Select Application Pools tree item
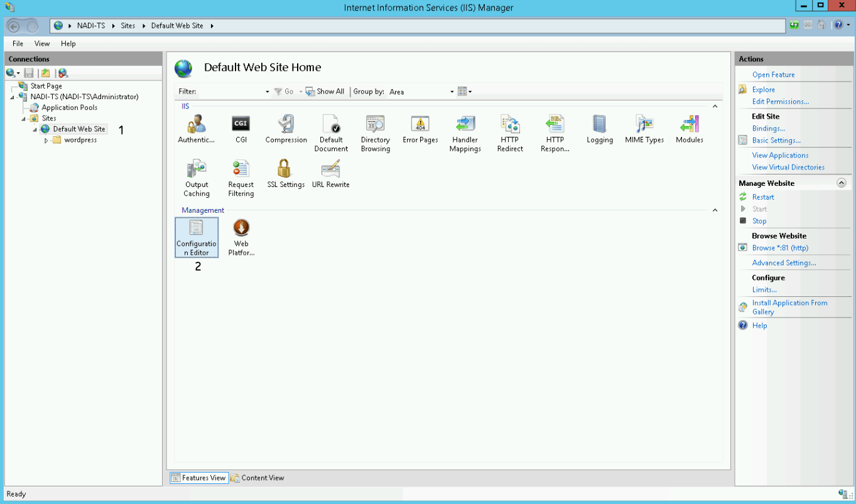The image size is (856, 504). coord(70,108)
